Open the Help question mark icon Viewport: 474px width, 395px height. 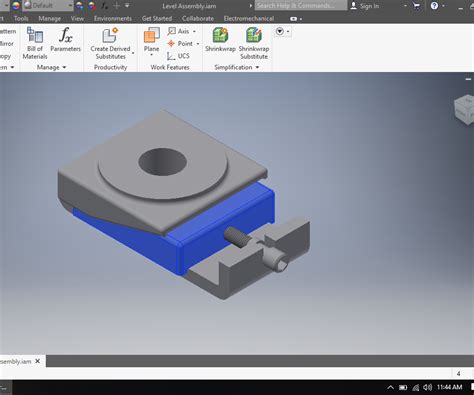click(434, 6)
